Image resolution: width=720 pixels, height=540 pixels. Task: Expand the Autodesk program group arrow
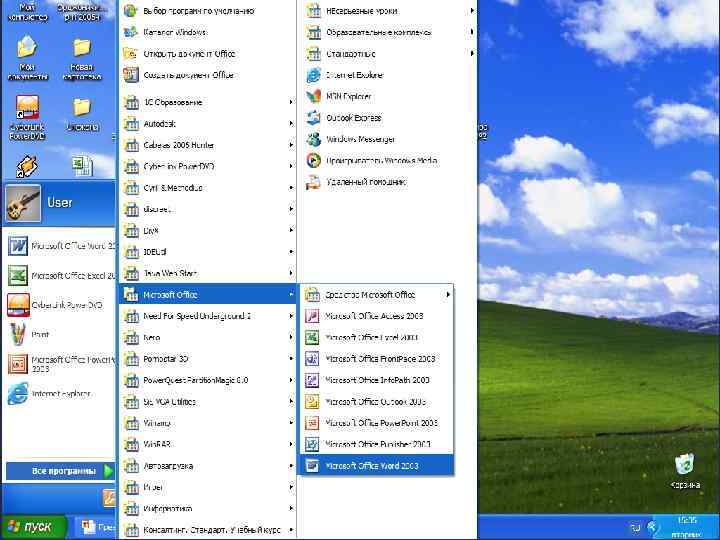[291, 124]
